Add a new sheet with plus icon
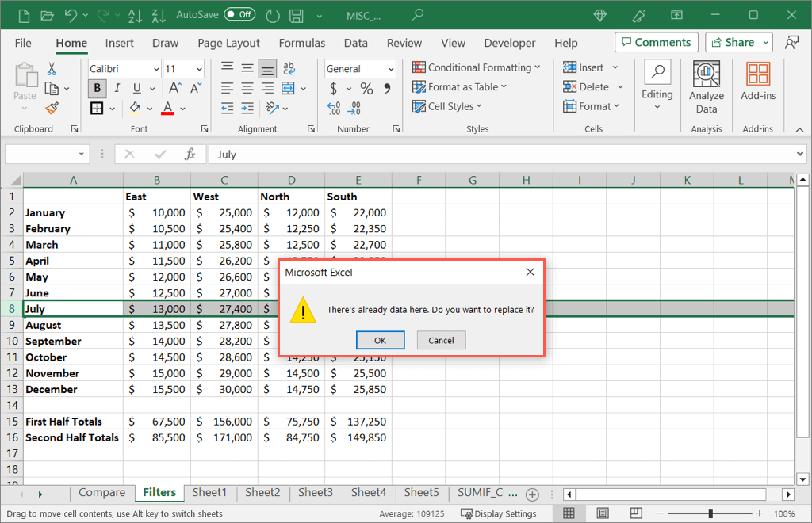 pos(533,494)
